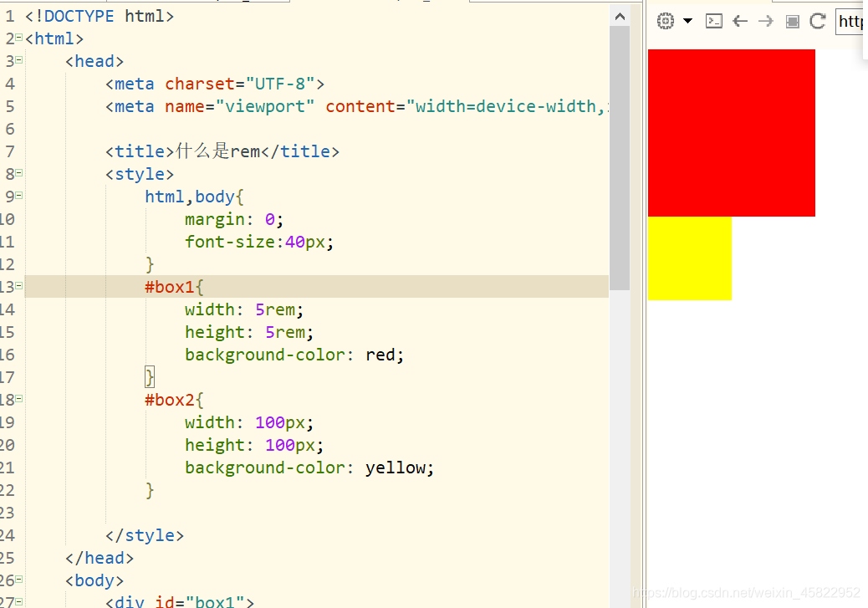Click the #box2 selector text
The height and width of the screenshot is (608, 868).
pyautogui.click(x=170, y=400)
